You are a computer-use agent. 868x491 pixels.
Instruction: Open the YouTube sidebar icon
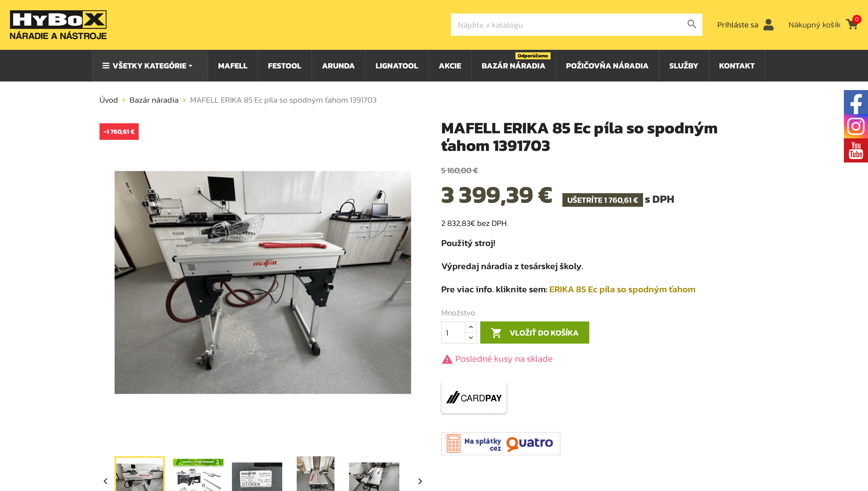[856, 150]
